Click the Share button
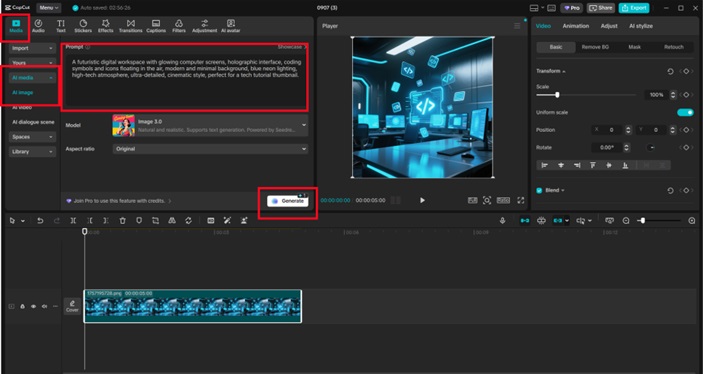The image size is (703, 374). 601,8
